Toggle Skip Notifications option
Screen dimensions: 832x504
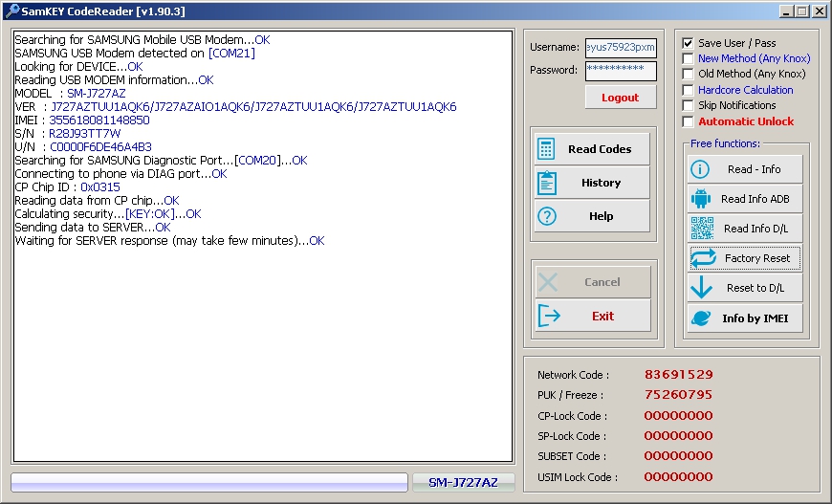point(688,105)
